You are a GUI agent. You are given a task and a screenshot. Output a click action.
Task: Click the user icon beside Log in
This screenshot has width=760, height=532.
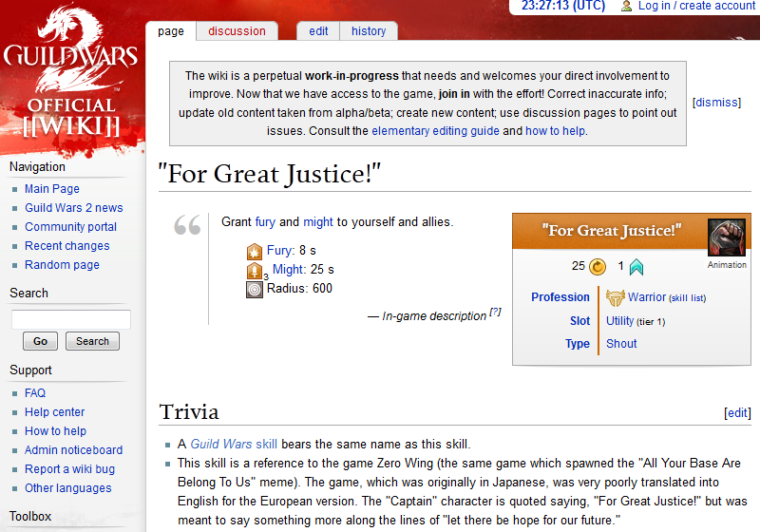tap(626, 6)
